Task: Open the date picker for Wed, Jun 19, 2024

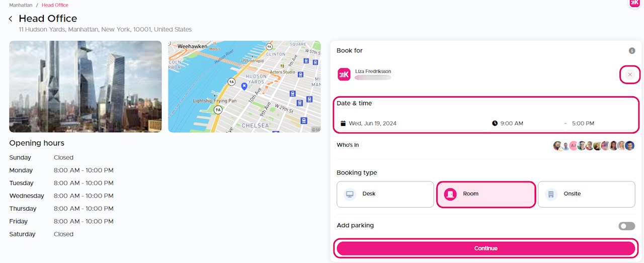Action: click(373, 123)
